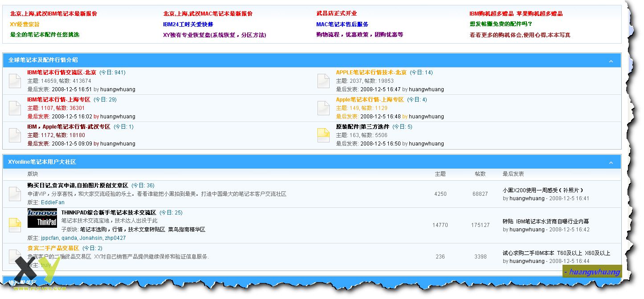644x299 pixels.
Task: Click topic count 14770 for THINKPAD board
Action: pyautogui.click(x=440, y=225)
